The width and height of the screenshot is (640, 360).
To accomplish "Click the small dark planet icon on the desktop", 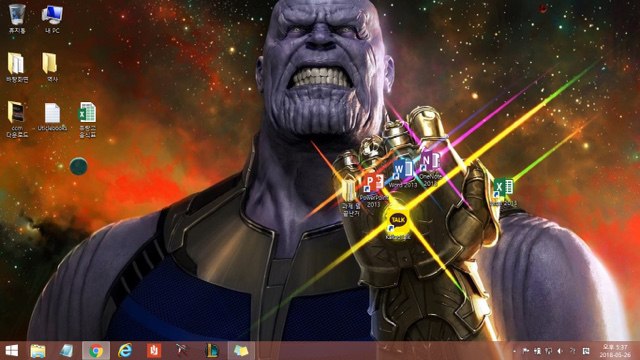I will pyautogui.click(x=78, y=166).
